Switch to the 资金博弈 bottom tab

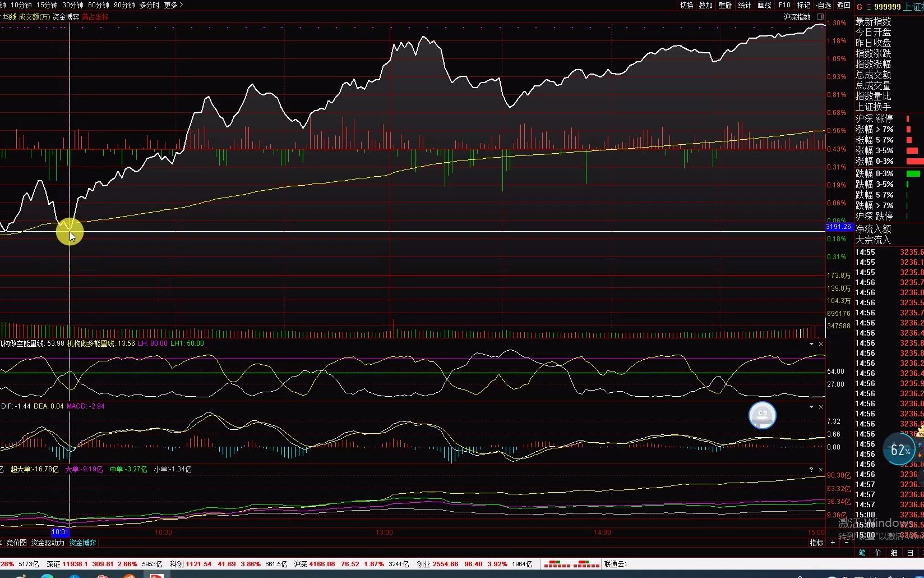pyautogui.click(x=83, y=543)
